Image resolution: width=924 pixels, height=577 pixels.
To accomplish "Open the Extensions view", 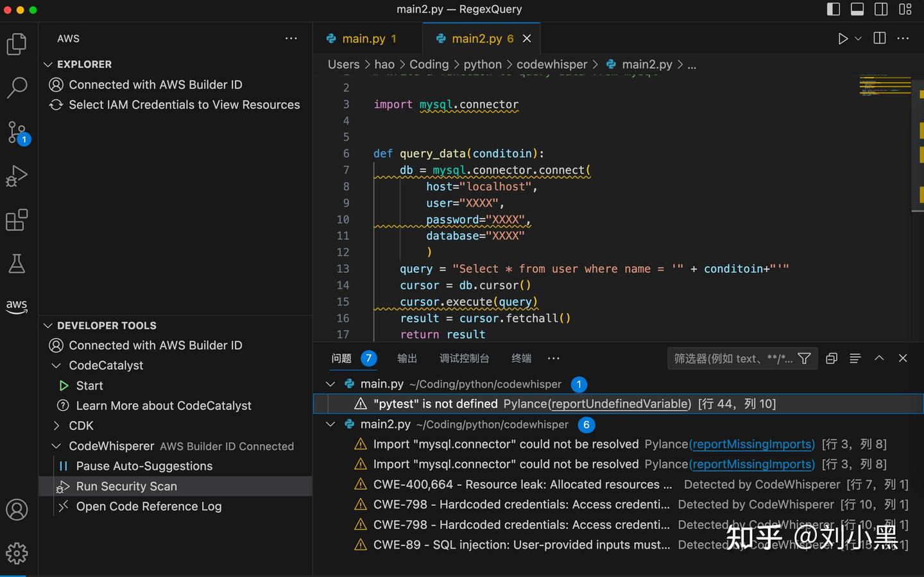I will click(x=17, y=220).
